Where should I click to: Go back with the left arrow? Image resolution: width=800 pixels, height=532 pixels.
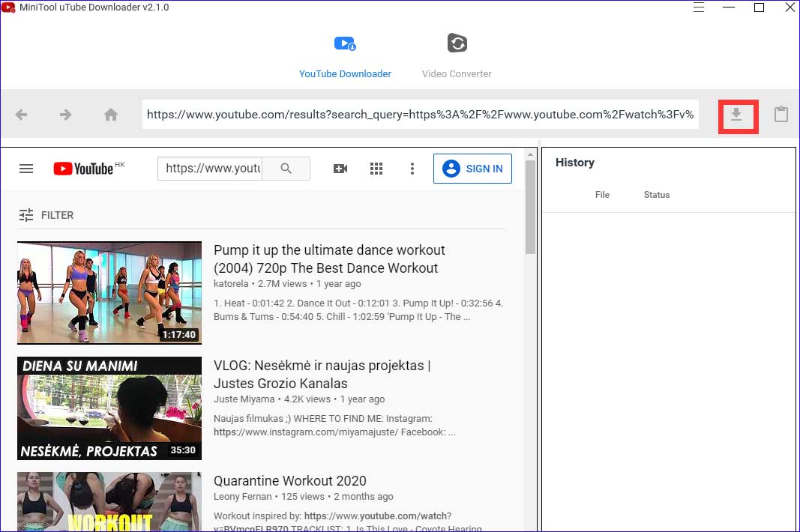pos(22,114)
